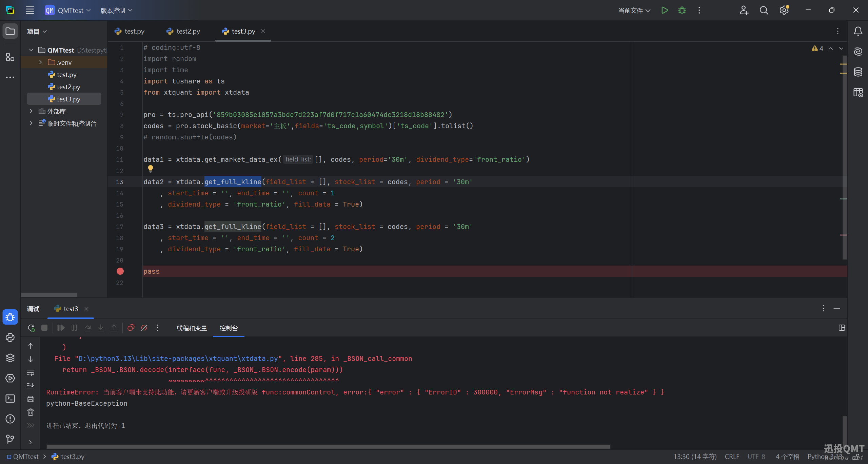The width and height of the screenshot is (868, 464).
Task: Open the Notifications bell panel
Action: (x=858, y=31)
